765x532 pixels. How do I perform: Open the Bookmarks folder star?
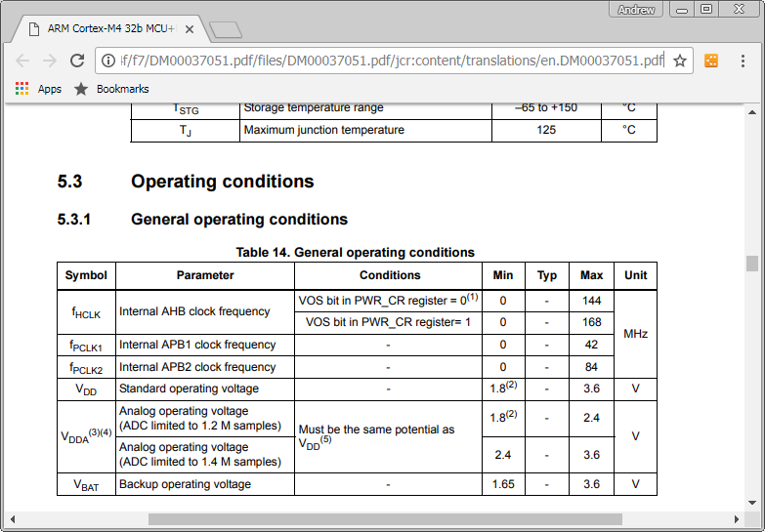click(x=81, y=89)
